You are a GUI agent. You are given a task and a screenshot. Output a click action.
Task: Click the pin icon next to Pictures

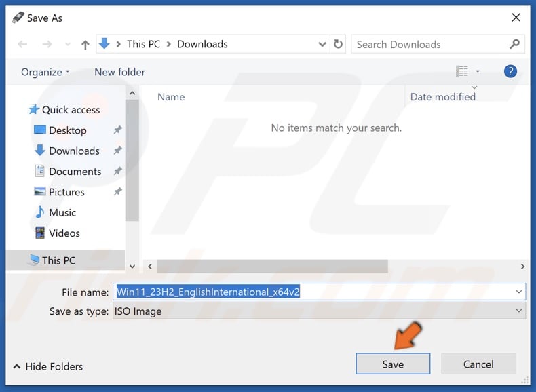[x=117, y=191]
